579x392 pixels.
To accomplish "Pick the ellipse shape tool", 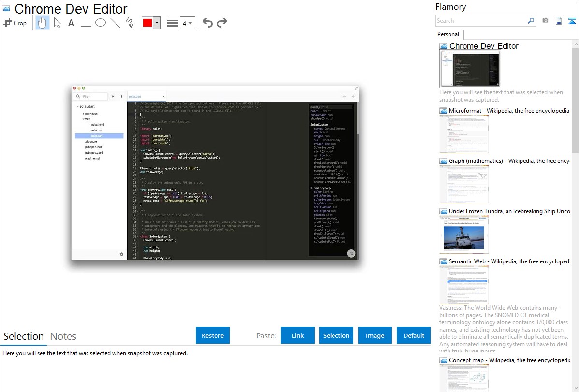I will coord(101,23).
